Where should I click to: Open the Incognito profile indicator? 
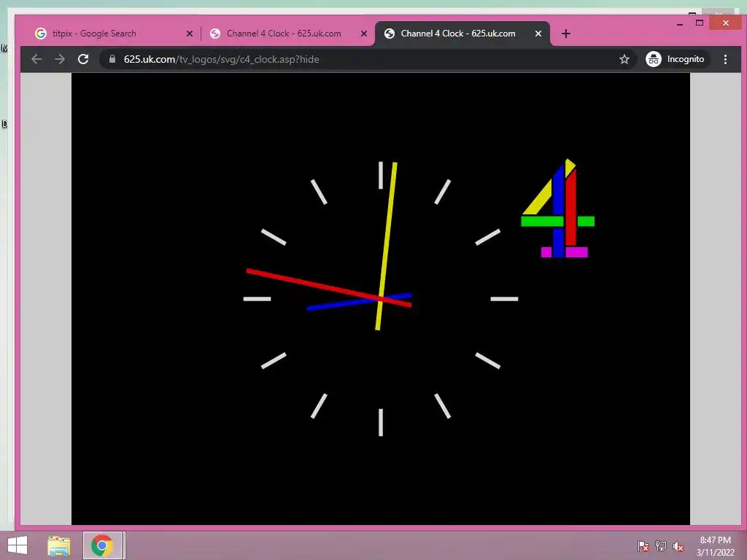(676, 59)
